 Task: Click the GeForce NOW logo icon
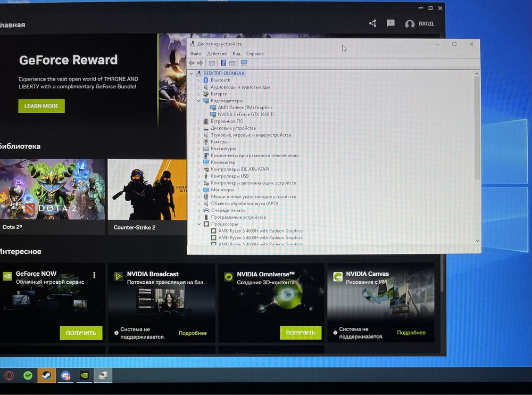pos(7,276)
